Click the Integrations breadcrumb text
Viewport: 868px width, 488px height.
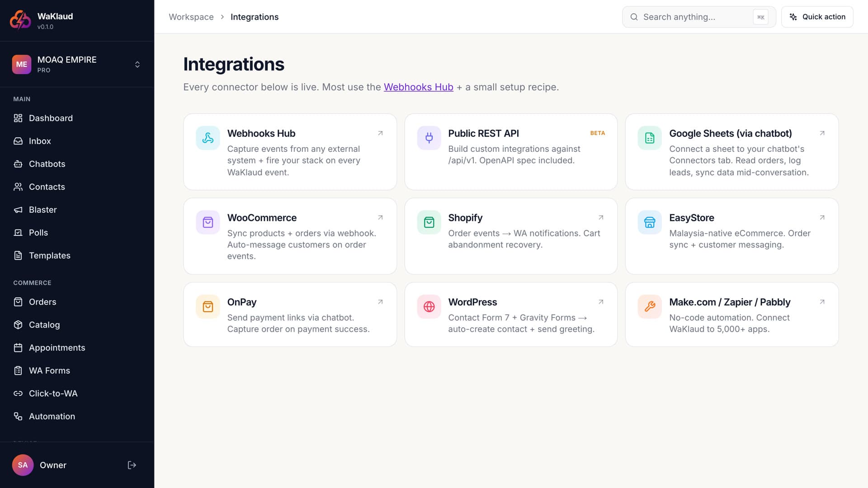click(x=255, y=17)
